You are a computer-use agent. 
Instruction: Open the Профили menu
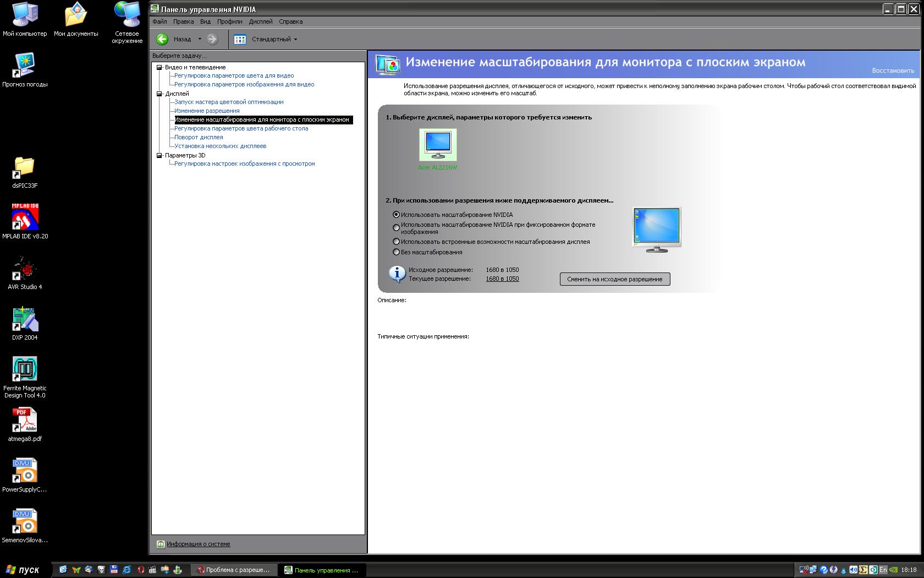(x=229, y=21)
